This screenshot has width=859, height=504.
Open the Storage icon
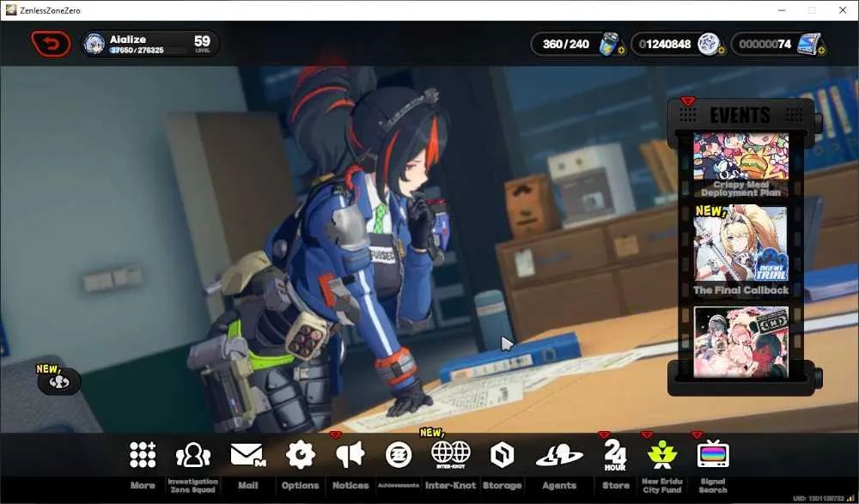502,455
